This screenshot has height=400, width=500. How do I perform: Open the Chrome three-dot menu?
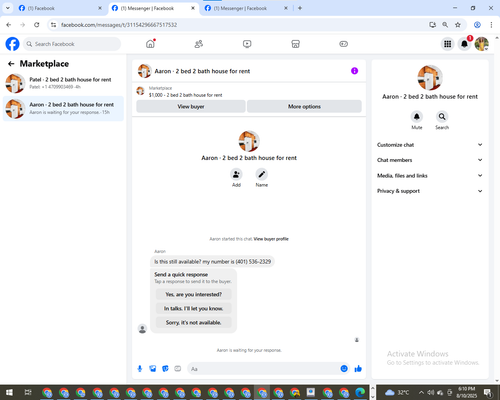coord(491,25)
